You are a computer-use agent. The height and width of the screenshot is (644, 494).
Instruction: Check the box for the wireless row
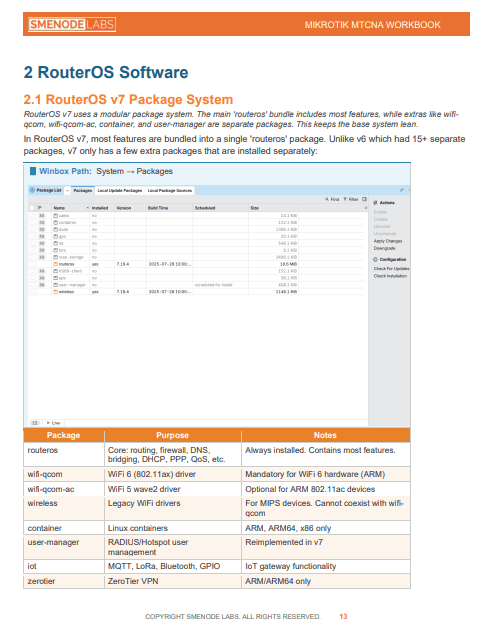32,292
